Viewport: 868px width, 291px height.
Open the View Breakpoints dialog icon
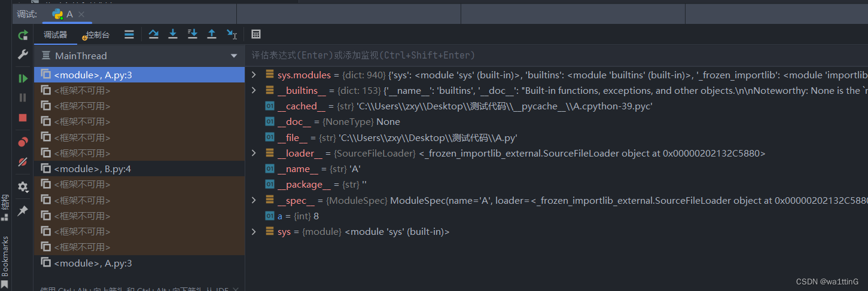(x=23, y=142)
